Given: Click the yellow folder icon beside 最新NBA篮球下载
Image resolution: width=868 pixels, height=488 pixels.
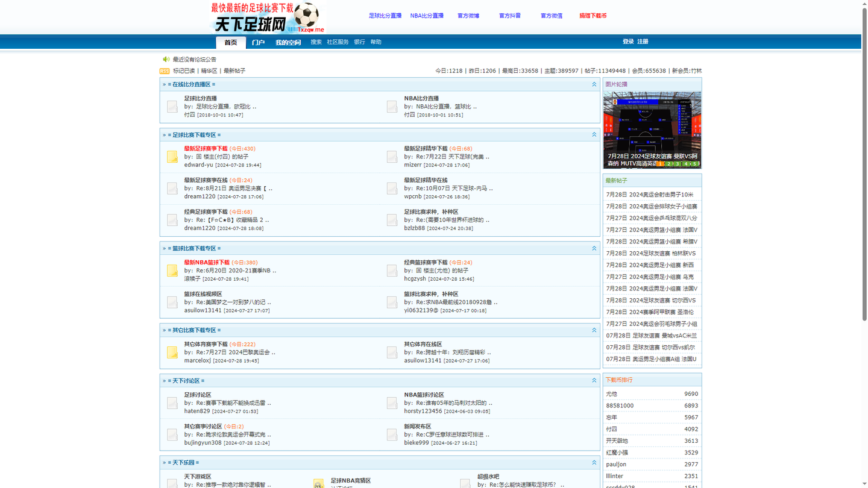Looking at the screenshot, I should pos(172,271).
